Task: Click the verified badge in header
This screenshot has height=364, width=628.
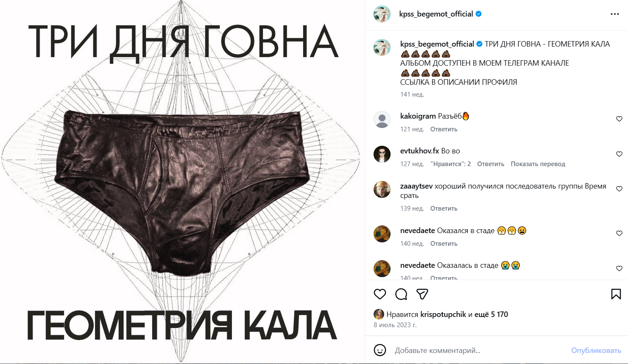Action: pyautogui.click(x=479, y=14)
